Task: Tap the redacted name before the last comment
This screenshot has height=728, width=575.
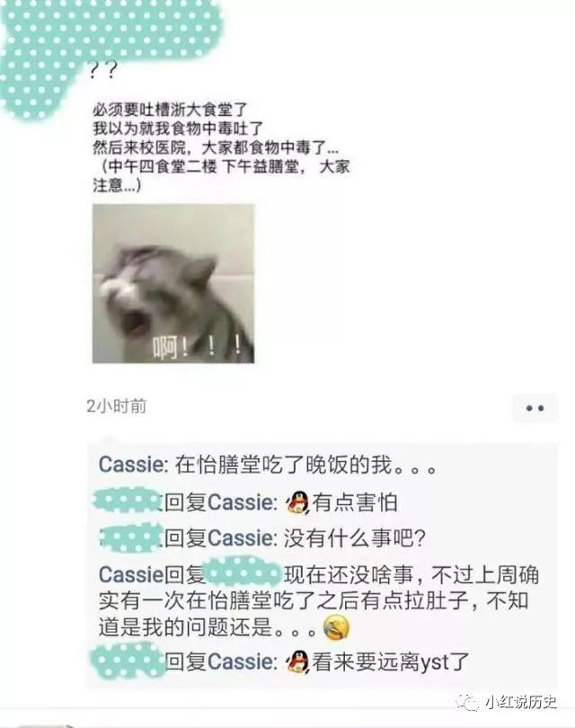Action: [x=128, y=660]
